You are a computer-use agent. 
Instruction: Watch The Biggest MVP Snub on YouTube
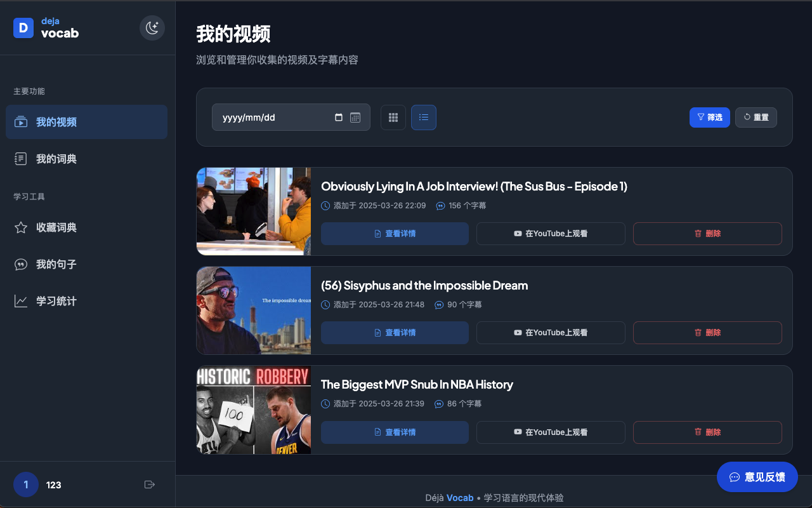coord(551,432)
